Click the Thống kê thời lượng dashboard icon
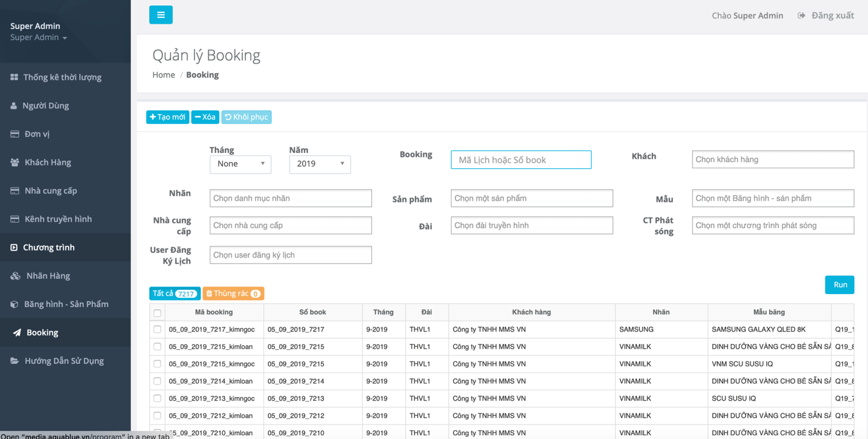The height and width of the screenshot is (439, 868). click(x=14, y=77)
